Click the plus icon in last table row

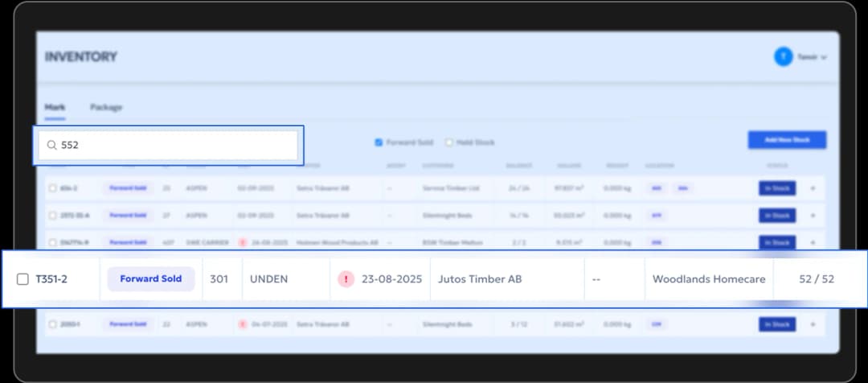pos(812,324)
